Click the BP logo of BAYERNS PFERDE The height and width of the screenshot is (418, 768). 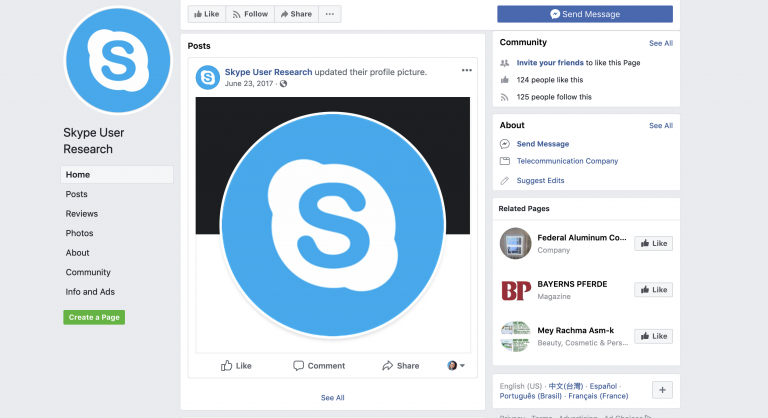[515, 290]
